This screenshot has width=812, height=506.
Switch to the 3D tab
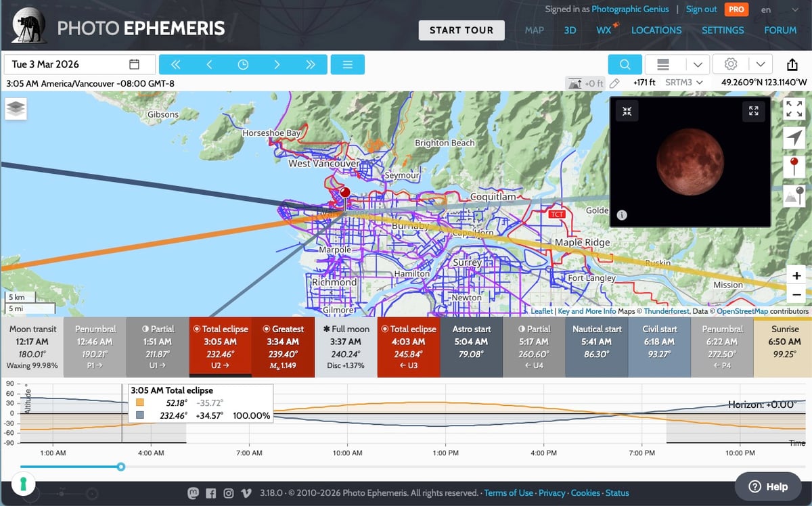(569, 30)
